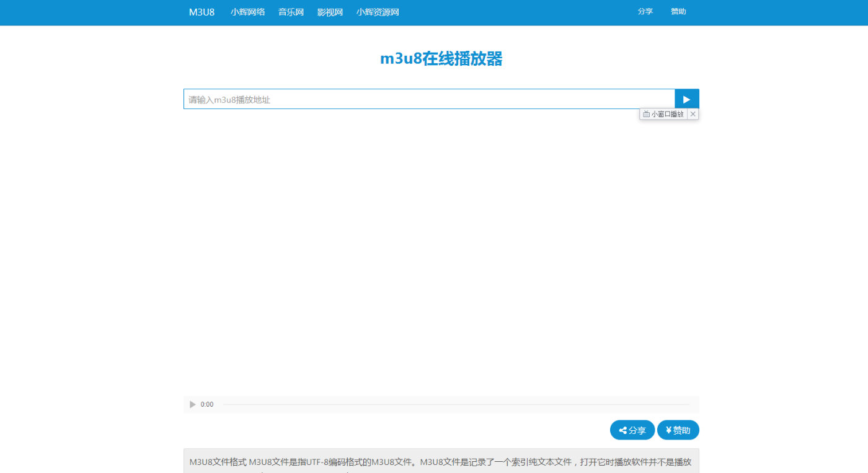Open 影视网 from the top menu
Viewport: 868px width, 473px height.
pos(330,11)
